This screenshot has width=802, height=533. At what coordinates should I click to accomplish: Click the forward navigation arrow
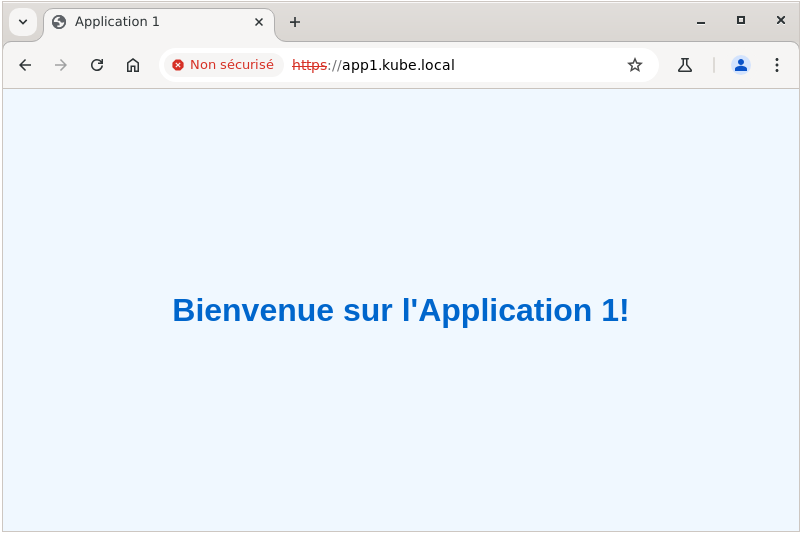tap(61, 65)
